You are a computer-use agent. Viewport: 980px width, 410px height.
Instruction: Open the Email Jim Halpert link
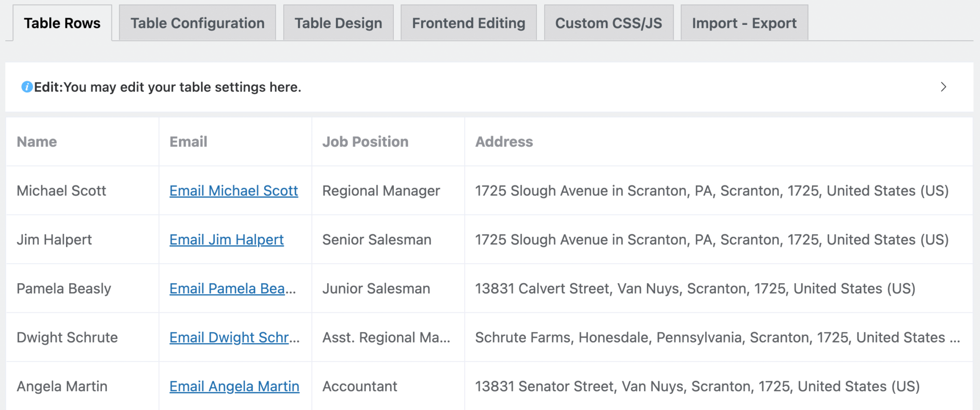[x=226, y=240]
